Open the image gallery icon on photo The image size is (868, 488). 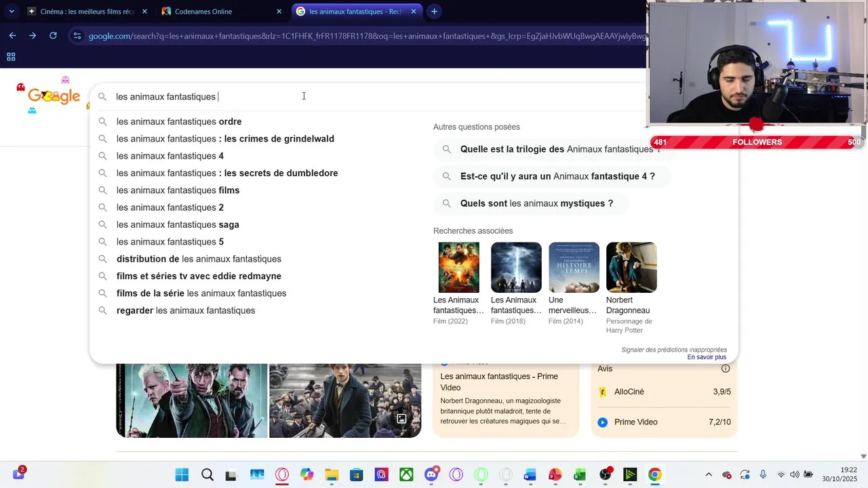point(401,419)
